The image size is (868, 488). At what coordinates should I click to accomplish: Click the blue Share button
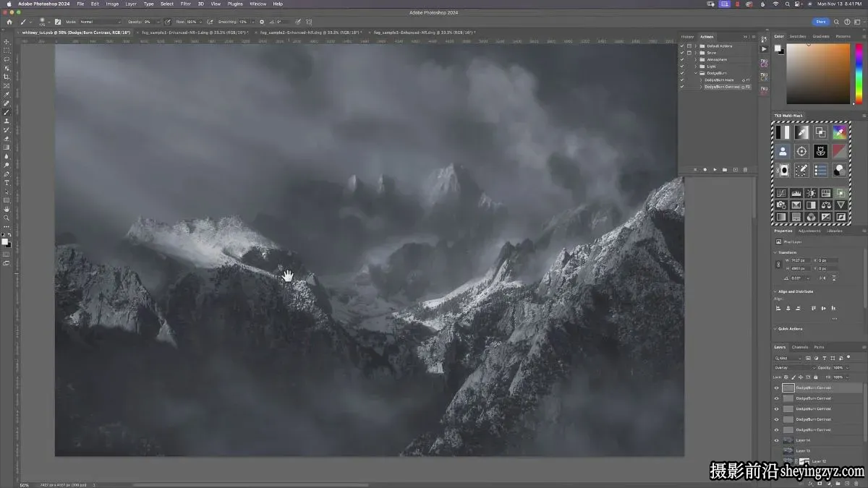tap(820, 22)
